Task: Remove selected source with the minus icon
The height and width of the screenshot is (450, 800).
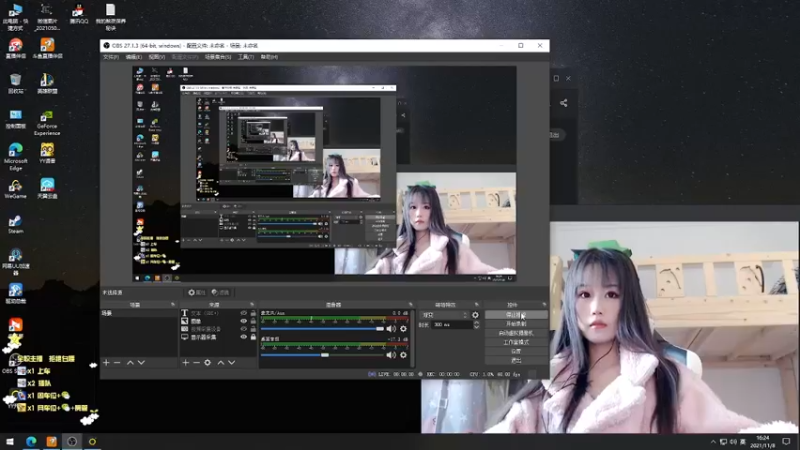Action: (x=196, y=363)
